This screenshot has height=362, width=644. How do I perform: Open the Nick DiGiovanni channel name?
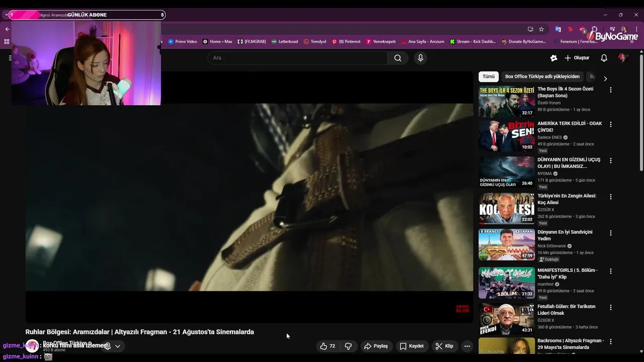551,246
